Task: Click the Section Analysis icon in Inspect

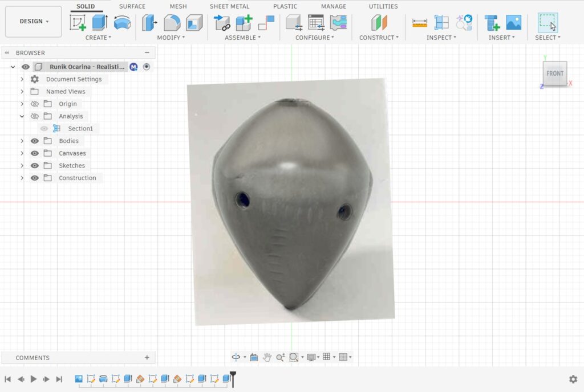Action: pyautogui.click(x=442, y=23)
